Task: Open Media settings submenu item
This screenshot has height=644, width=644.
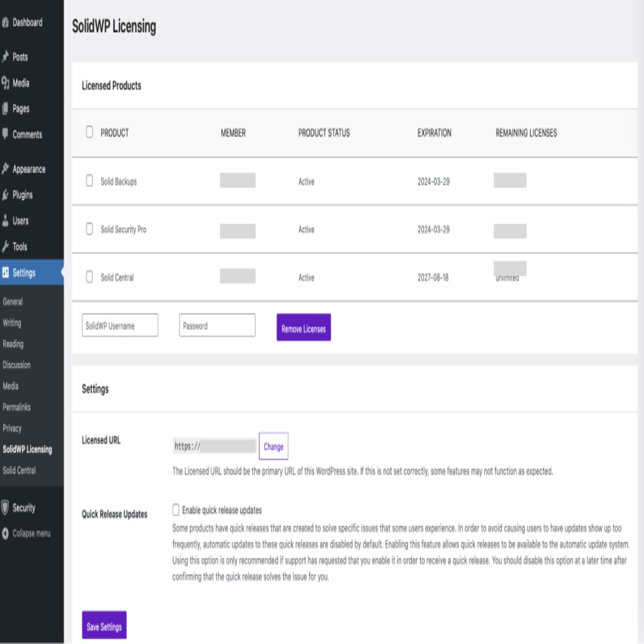Action: pyautogui.click(x=10, y=386)
